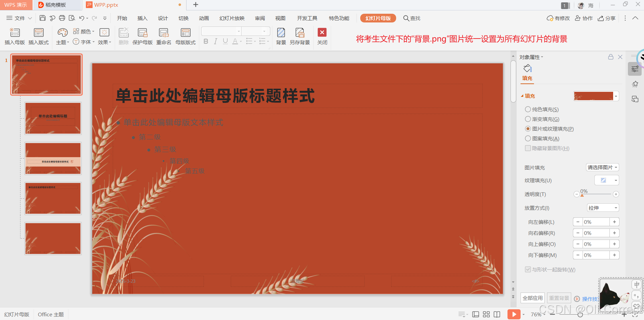Open the Texture Fill (纹理填充) dropdown

click(x=607, y=180)
